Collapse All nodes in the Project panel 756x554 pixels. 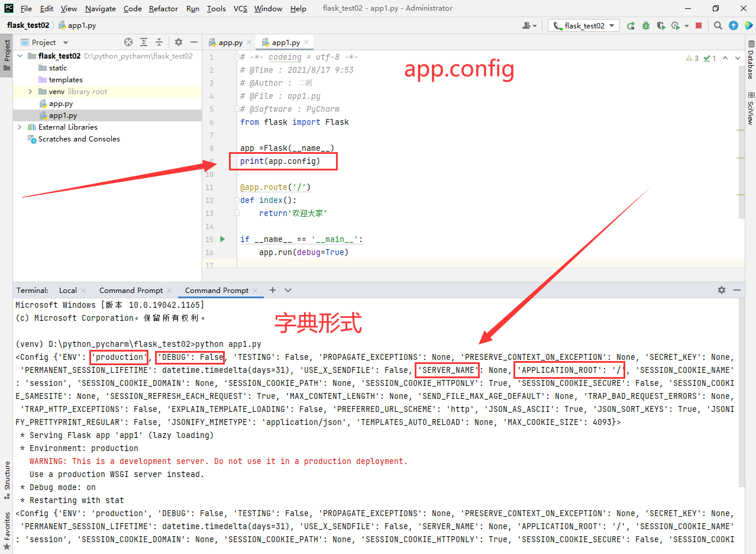[159, 41]
